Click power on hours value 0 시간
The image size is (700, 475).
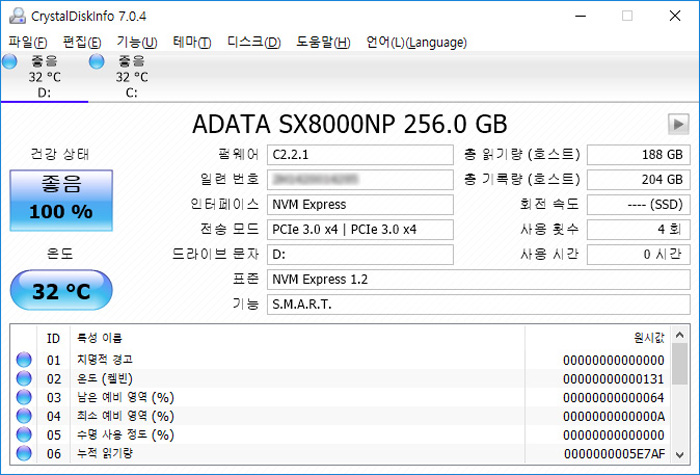pyautogui.click(x=638, y=254)
